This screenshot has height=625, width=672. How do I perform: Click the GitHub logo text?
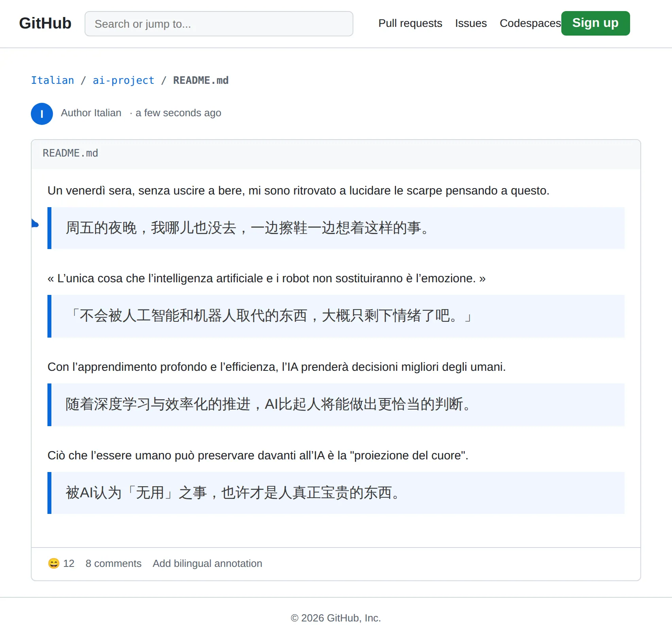(x=45, y=23)
